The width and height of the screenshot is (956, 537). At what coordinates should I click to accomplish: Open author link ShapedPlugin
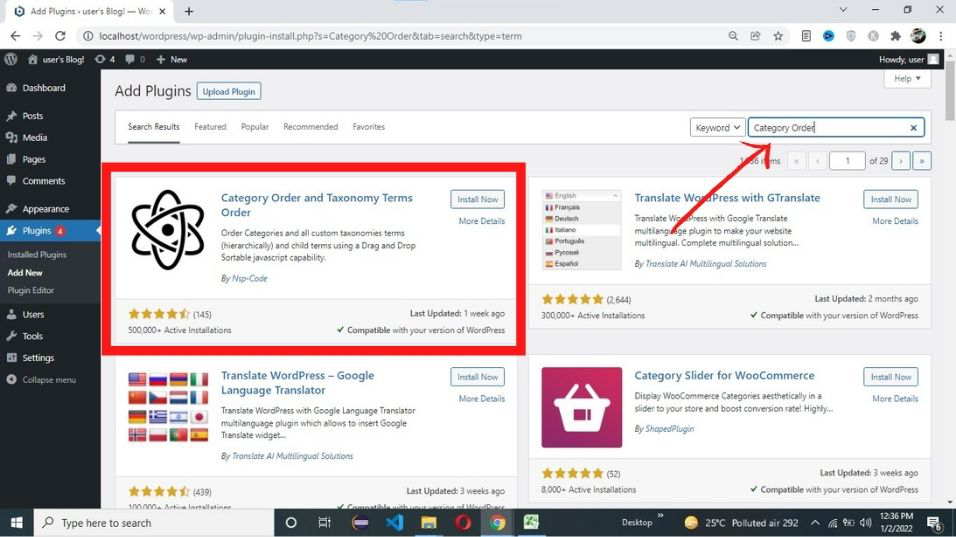pos(669,429)
